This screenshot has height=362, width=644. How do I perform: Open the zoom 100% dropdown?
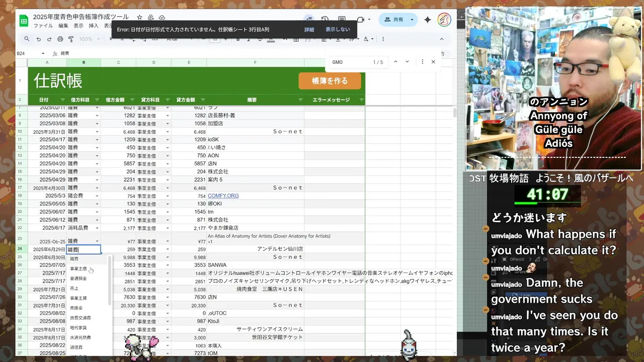pos(90,39)
